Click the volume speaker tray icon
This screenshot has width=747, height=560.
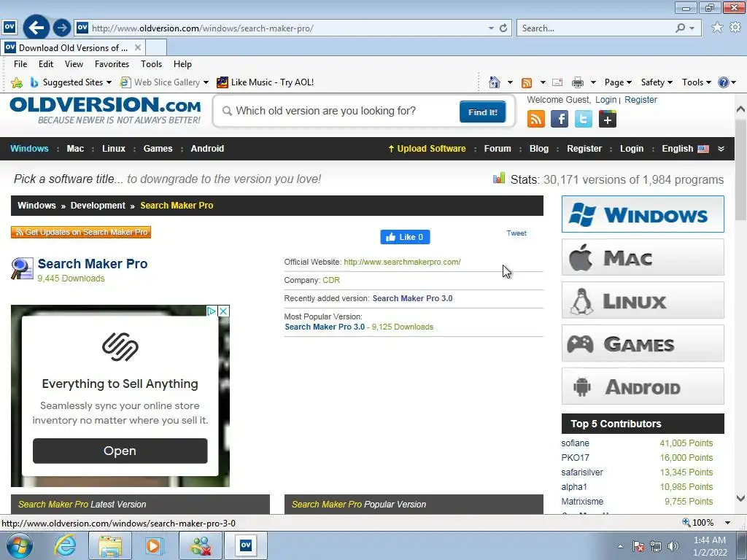click(673, 546)
